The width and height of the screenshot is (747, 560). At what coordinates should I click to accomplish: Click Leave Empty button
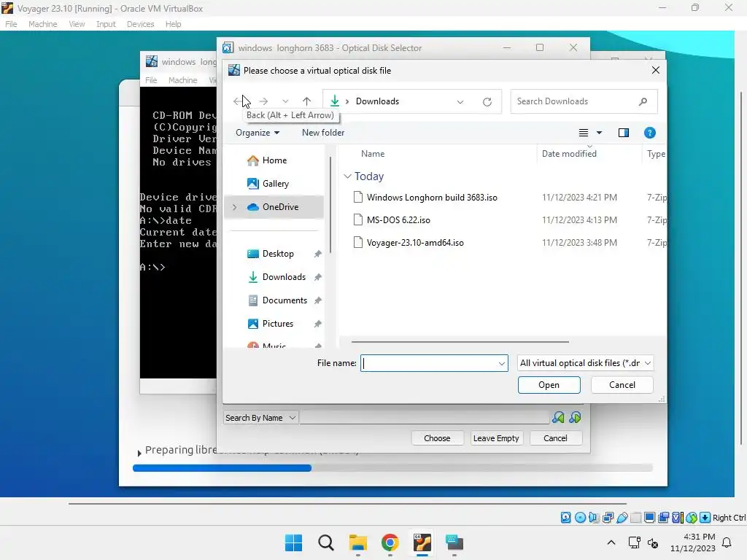[x=496, y=438]
